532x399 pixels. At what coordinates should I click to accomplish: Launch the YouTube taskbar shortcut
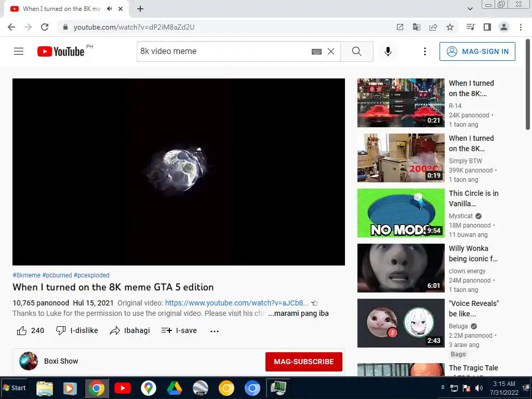pos(123,388)
